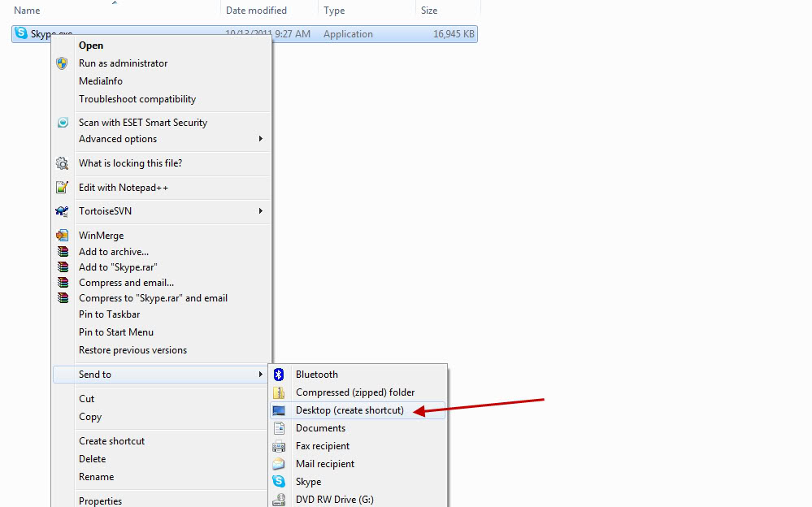Click the 16,945 KB size value
Image resolution: width=812 pixels, height=507 pixels.
[454, 34]
